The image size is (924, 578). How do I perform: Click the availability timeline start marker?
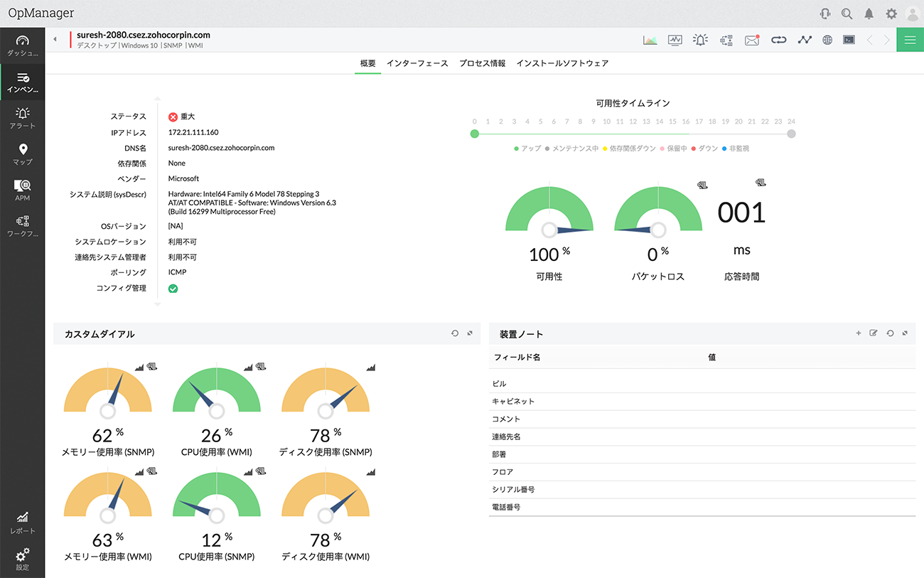tap(475, 134)
